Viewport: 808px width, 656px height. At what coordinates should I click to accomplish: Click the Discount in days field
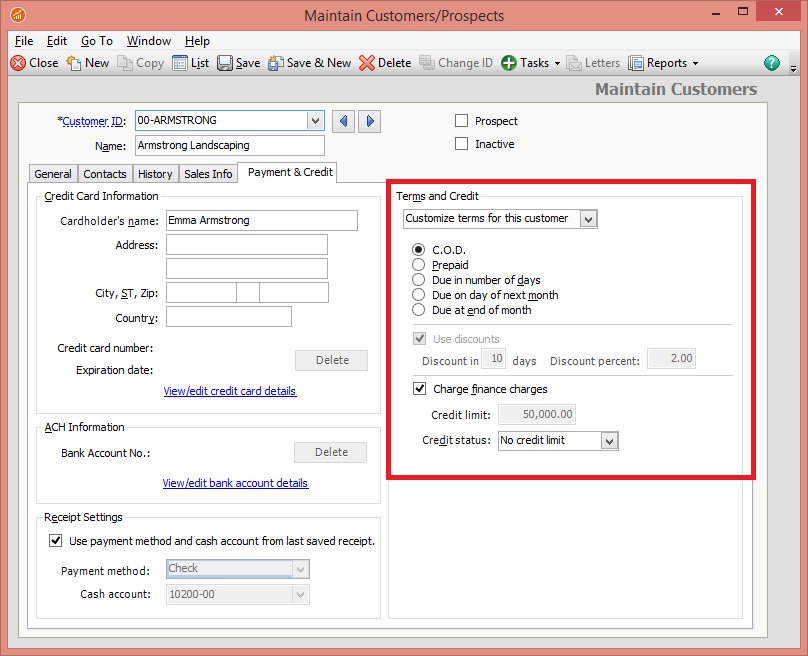click(493, 359)
